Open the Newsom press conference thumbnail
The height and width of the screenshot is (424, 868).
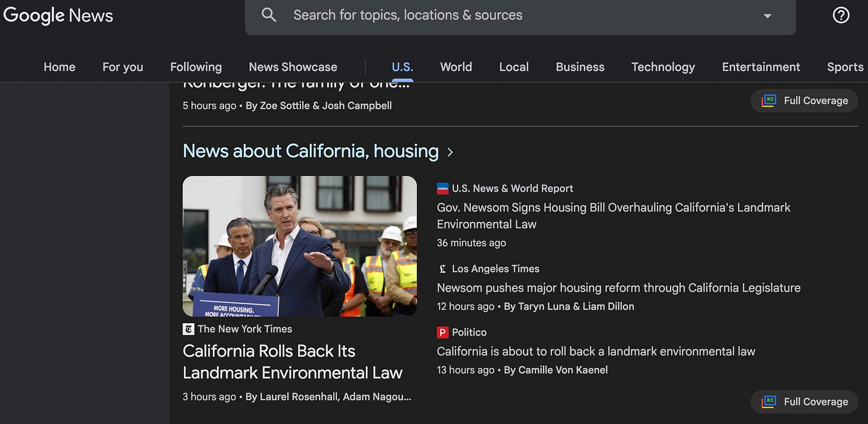(300, 246)
